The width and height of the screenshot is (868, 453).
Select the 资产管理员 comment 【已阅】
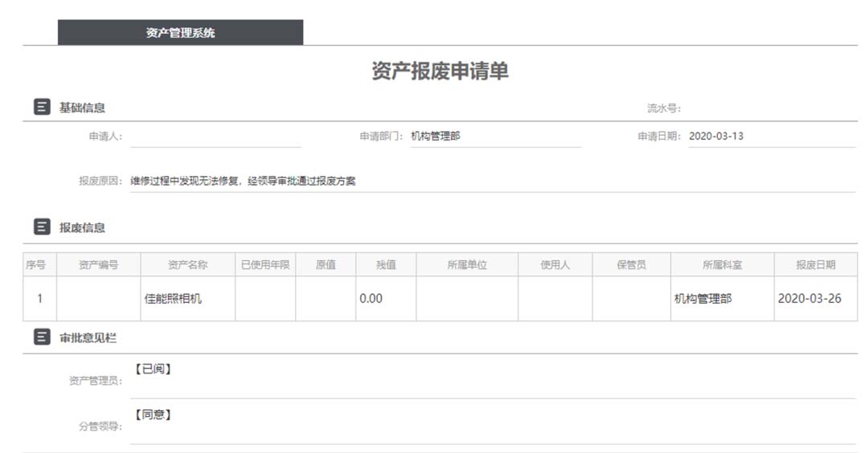(153, 369)
